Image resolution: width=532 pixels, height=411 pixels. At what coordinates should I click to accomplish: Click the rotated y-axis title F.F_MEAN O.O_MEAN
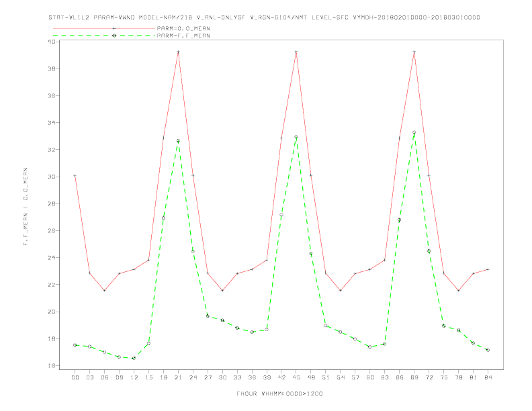(26, 207)
